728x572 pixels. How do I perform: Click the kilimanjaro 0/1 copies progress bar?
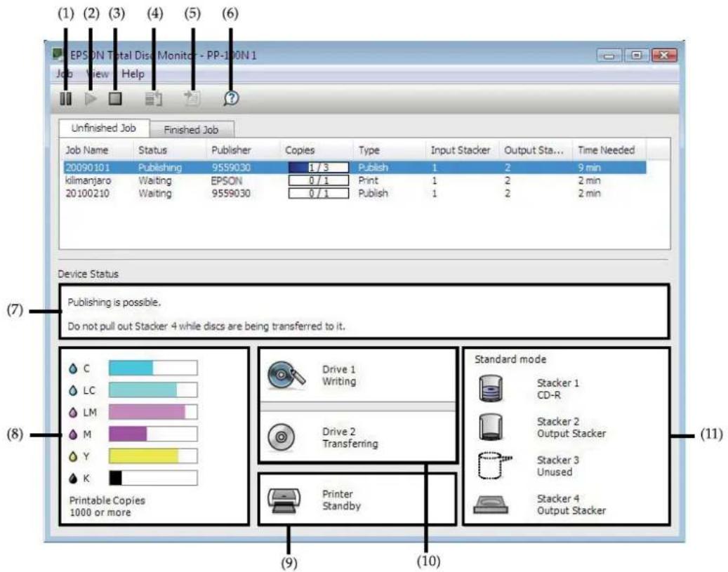[x=319, y=180]
